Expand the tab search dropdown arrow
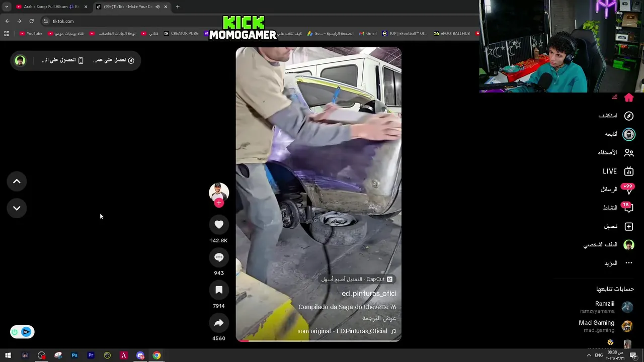The height and width of the screenshot is (362, 644). pos(7,7)
